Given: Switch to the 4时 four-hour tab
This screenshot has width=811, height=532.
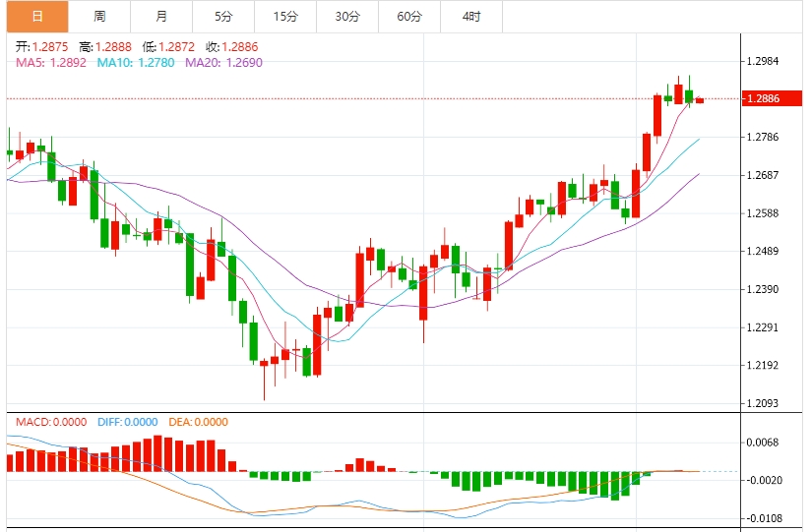Looking at the screenshot, I should click(x=471, y=17).
